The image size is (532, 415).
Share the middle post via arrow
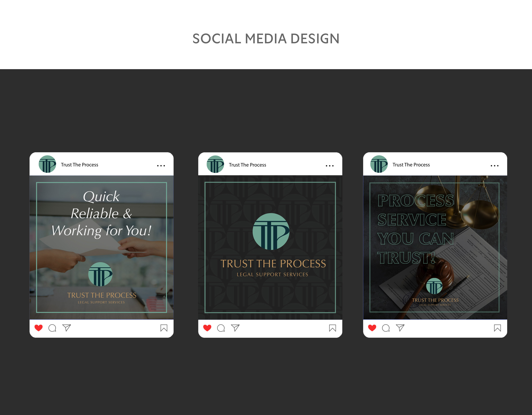coord(235,328)
